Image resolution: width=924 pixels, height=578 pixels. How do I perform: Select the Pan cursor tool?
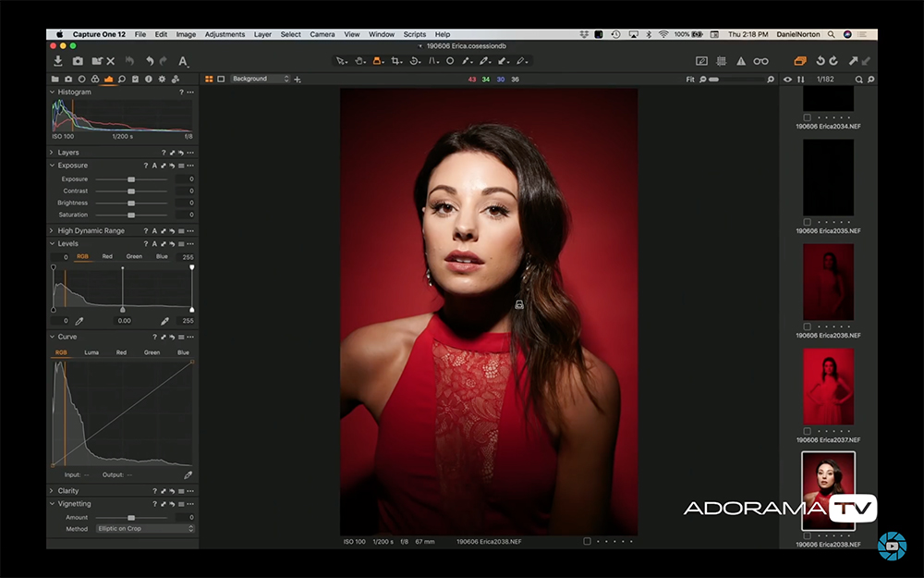pyautogui.click(x=359, y=60)
